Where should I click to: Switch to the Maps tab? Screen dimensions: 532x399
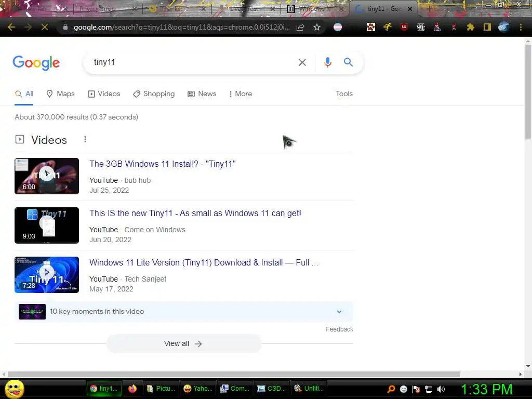[x=60, y=94]
